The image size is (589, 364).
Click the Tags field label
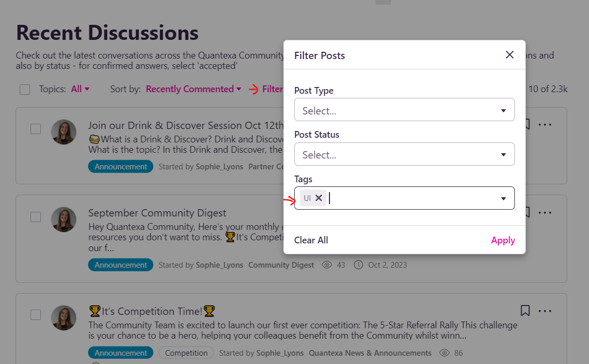[303, 179]
